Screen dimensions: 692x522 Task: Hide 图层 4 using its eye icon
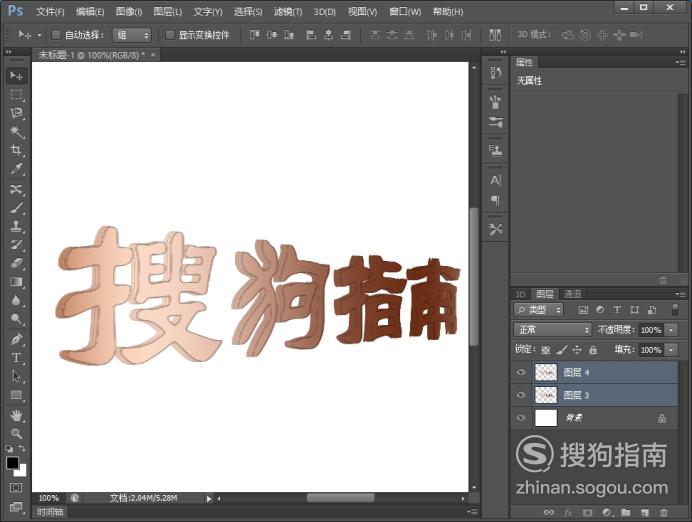(x=521, y=372)
